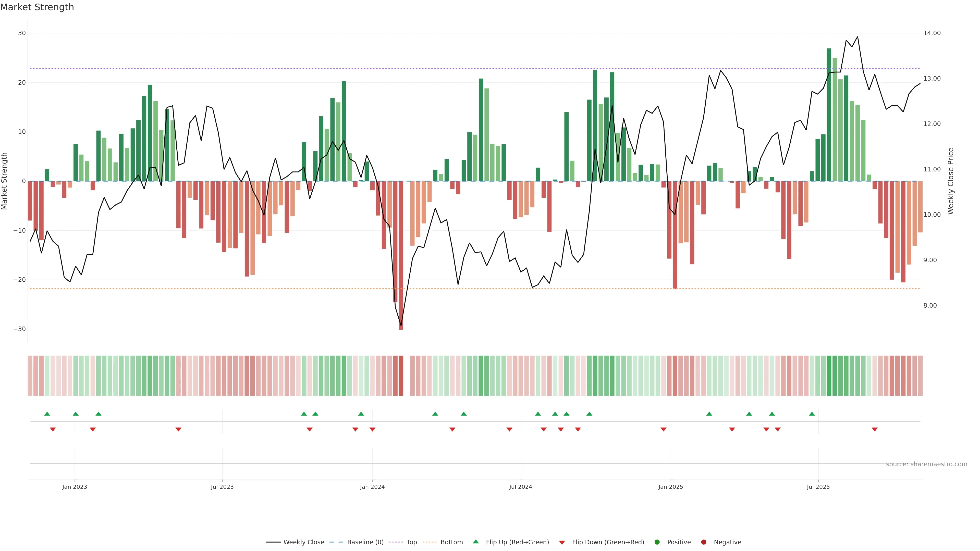The image size is (980, 551).
Task: Click the dark red Negative circle in legend
Action: (x=703, y=542)
